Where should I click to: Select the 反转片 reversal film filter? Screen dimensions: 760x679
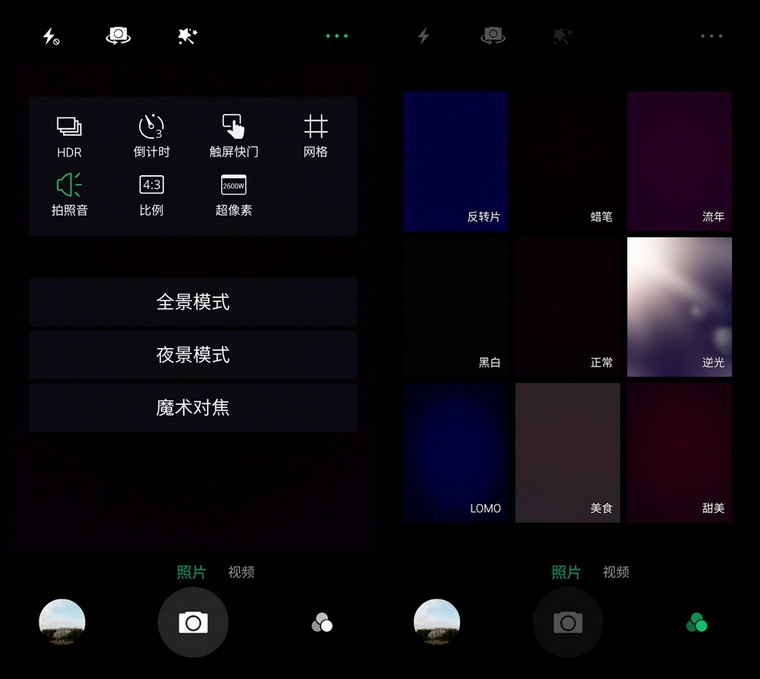tap(456, 161)
